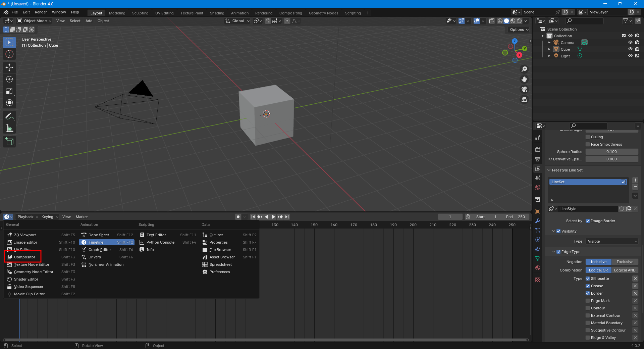Adjust the Sphere Radius value field
Screen dimensions: 644x349
(612, 152)
